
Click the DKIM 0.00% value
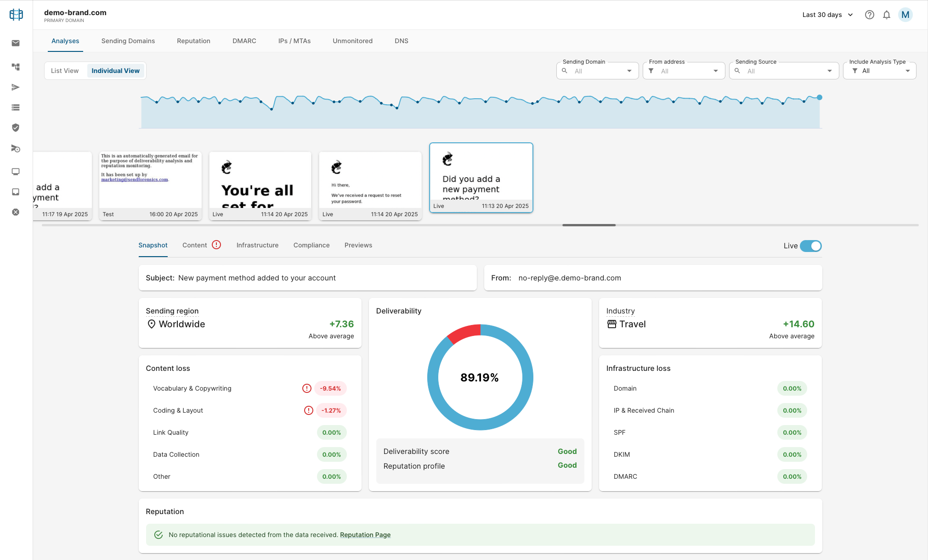(792, 454)
